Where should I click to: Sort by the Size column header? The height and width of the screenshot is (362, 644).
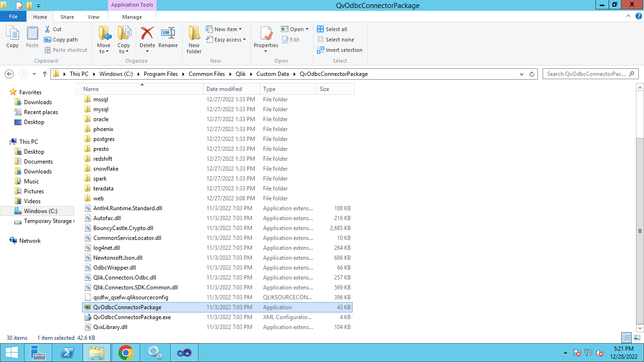point(335,89)
